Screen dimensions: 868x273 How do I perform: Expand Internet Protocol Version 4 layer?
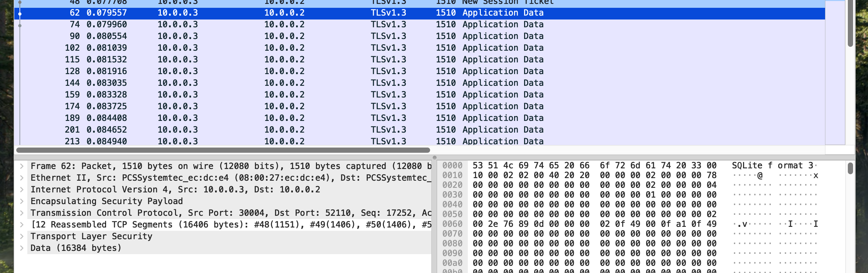[21, 190]
